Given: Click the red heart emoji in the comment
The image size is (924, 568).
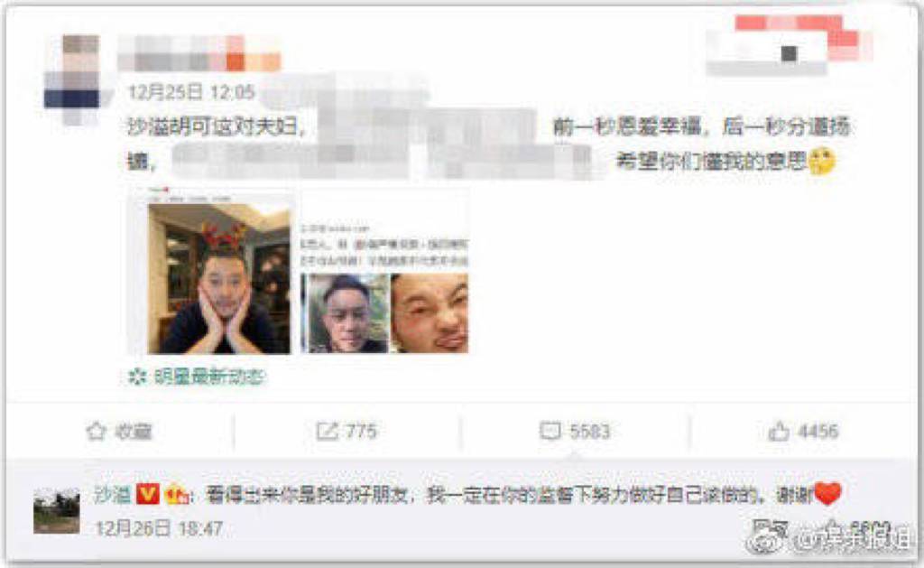Looking at the screenshot, I should click(827, 494).
